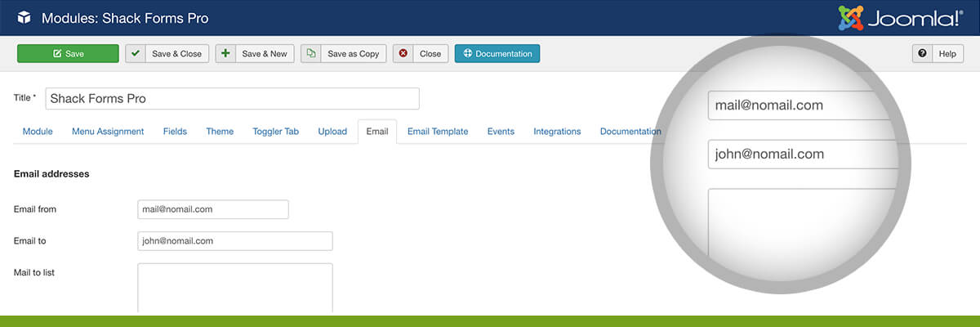Switch to the Fields tab
Viewport: 980px width, 327px height.
pyautogui.click(x=175, y=132)
